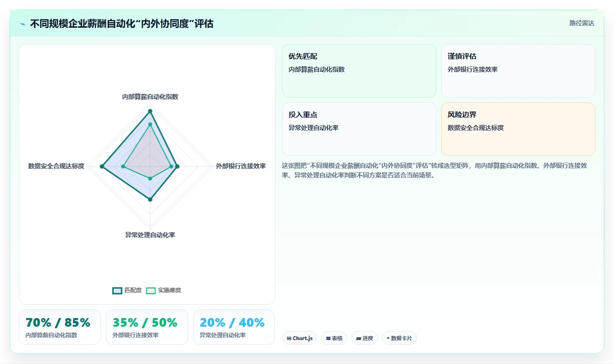Click 数据安全合规达标度 text in 风险边界 card

[x=476, y=128]
